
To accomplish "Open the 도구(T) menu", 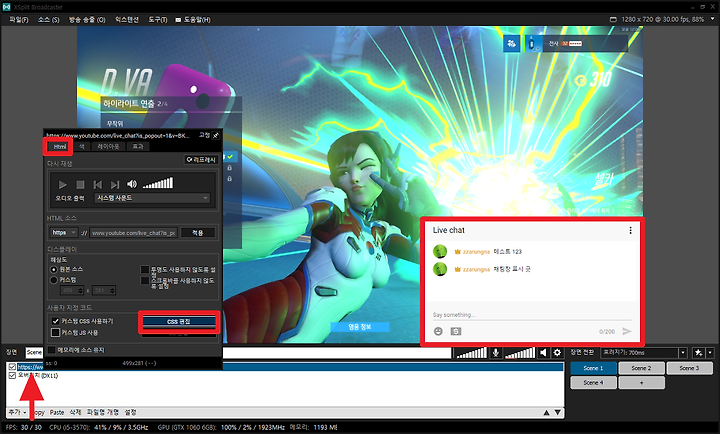I will tap(158, 20).
